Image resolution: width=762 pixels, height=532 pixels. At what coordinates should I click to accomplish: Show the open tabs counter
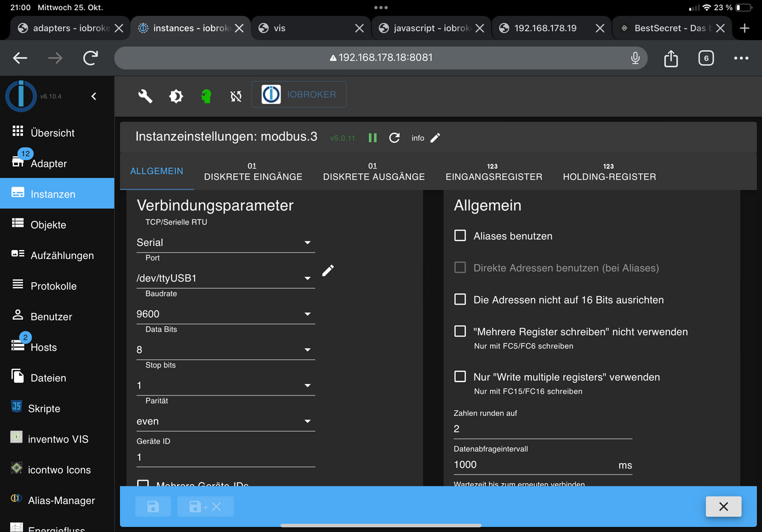point(705,58)
